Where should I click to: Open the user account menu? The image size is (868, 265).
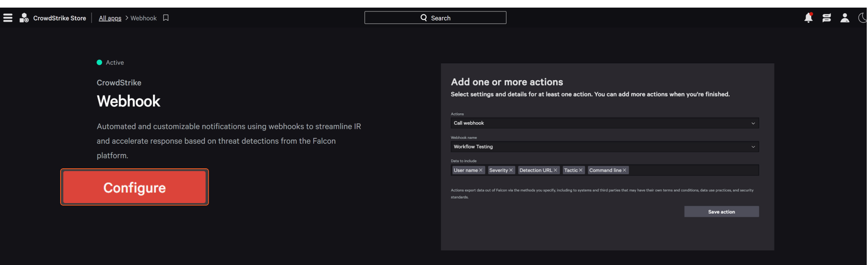tap(845, 18)
